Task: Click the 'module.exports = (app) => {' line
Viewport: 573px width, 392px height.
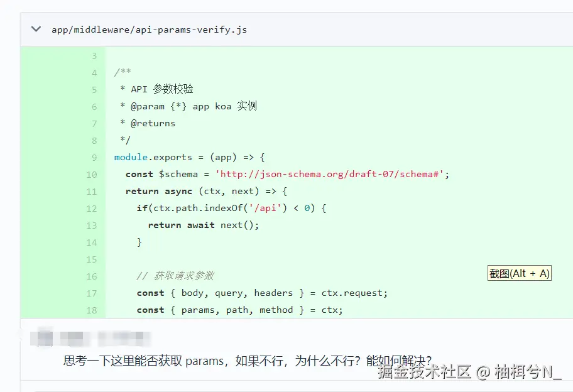Action: click(x=189, y=158)
